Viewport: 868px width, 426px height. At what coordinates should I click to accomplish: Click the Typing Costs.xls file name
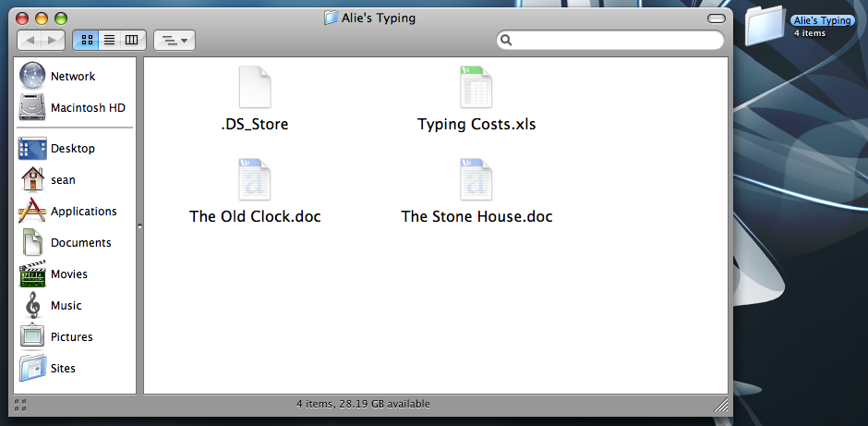coord(476,124)
